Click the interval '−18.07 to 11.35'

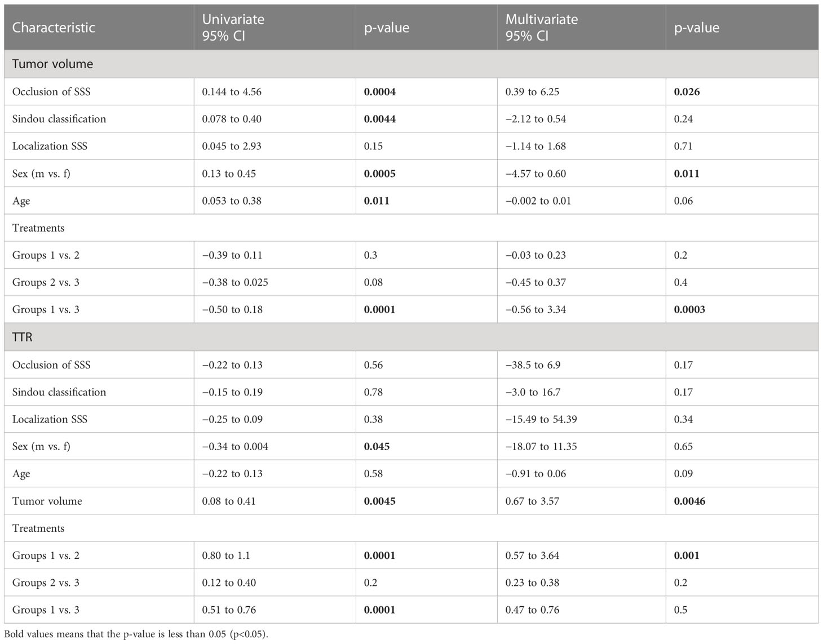click(541, 446)
